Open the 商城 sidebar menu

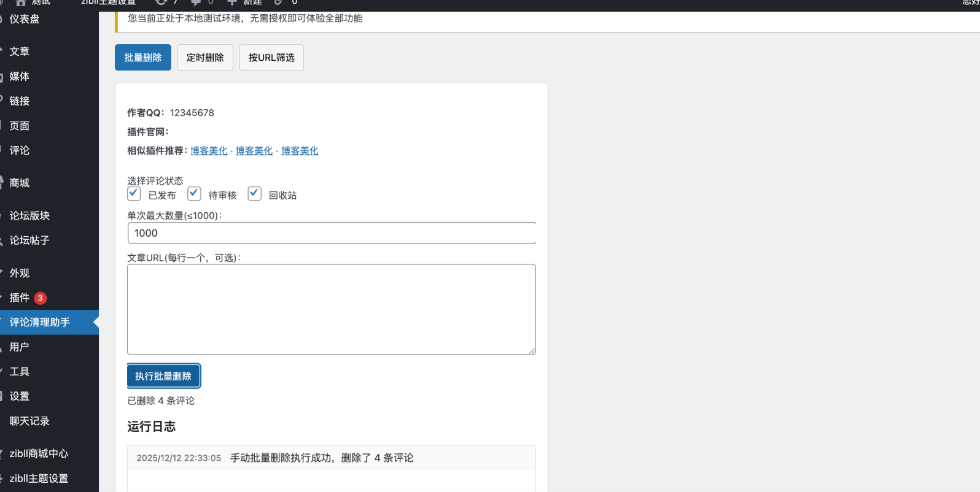(x=49, y=183)
